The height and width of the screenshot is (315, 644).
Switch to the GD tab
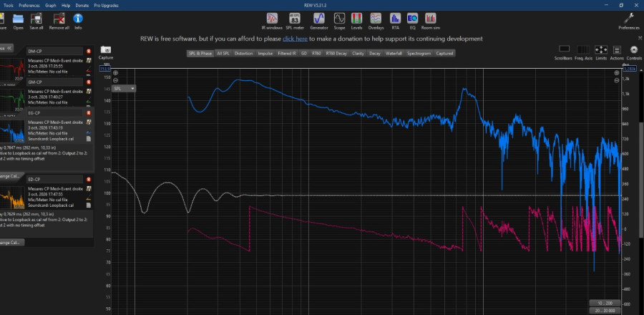point(304,54)
